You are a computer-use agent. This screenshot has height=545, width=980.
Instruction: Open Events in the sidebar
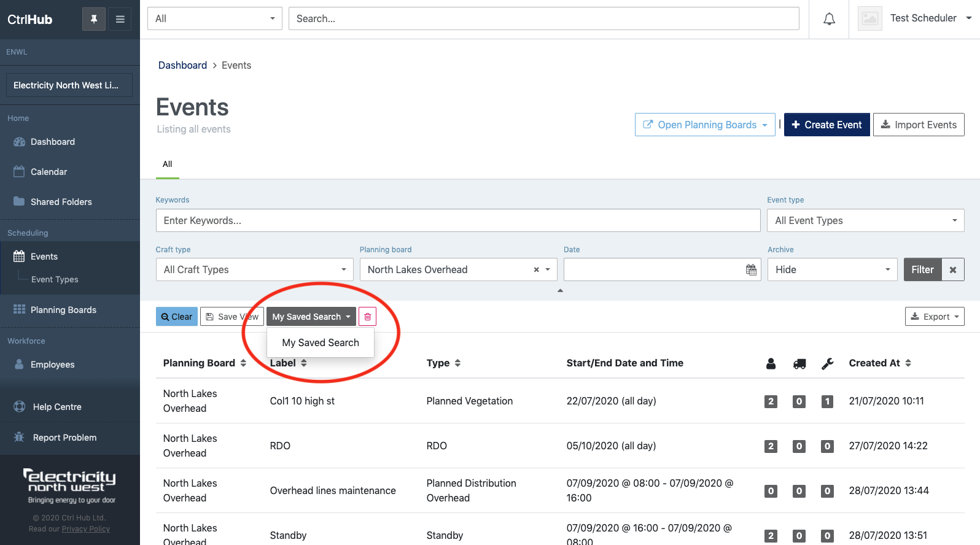tap(44, 257)
